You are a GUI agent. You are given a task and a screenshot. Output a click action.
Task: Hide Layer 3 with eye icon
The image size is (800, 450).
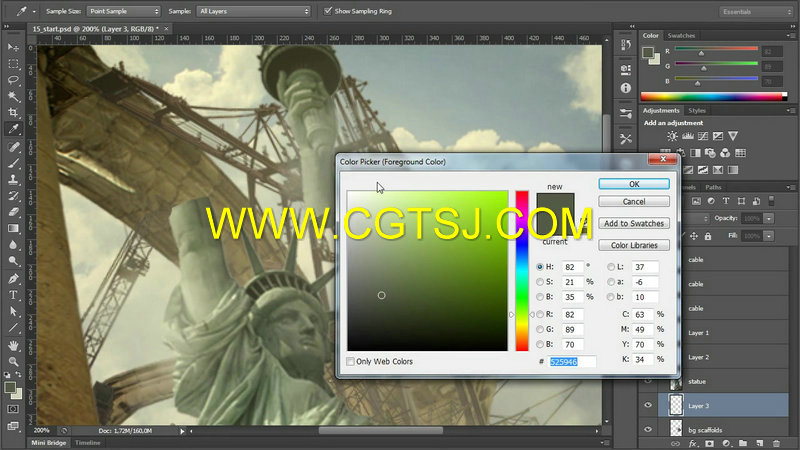pyautogui.click(x=648, y=405)
